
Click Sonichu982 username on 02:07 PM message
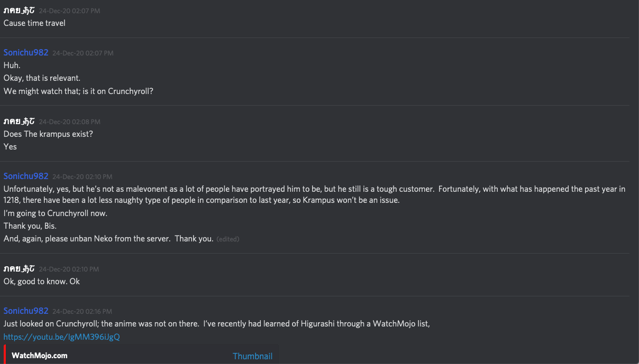26,53
